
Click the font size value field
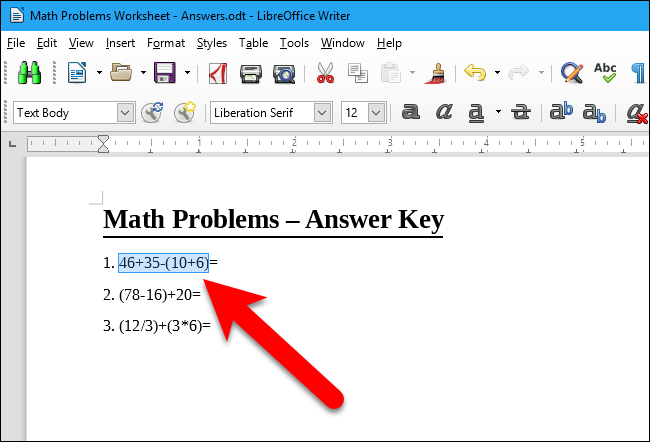pyautogui.click(x=354, y=112)
